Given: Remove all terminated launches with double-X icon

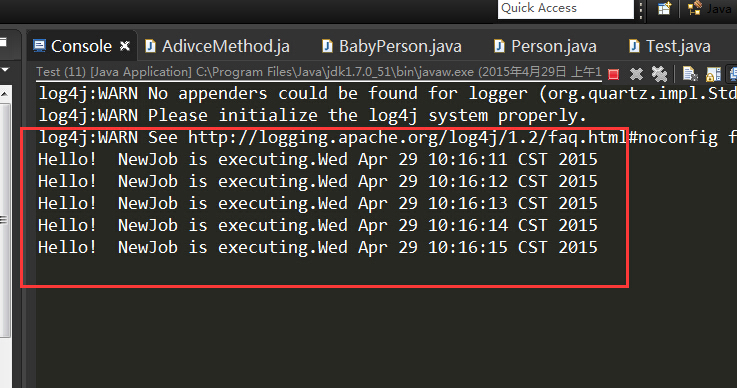Looking at the screenshot, I should tap(659, 73).
